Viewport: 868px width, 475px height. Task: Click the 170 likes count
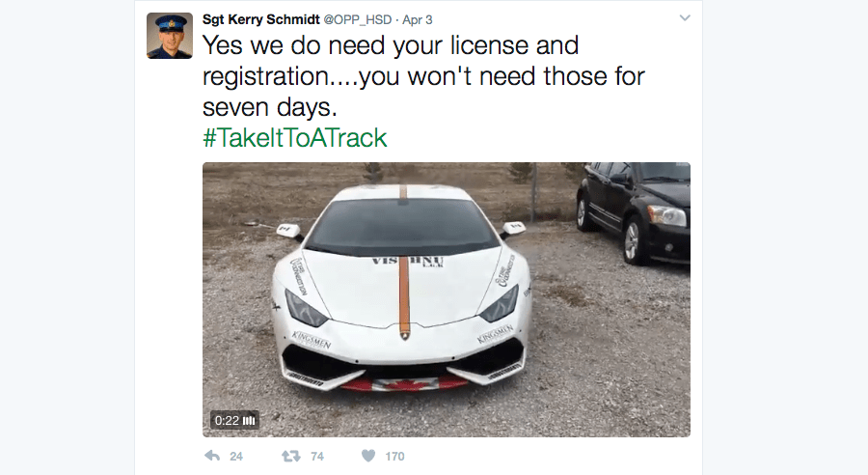[394, 456]
